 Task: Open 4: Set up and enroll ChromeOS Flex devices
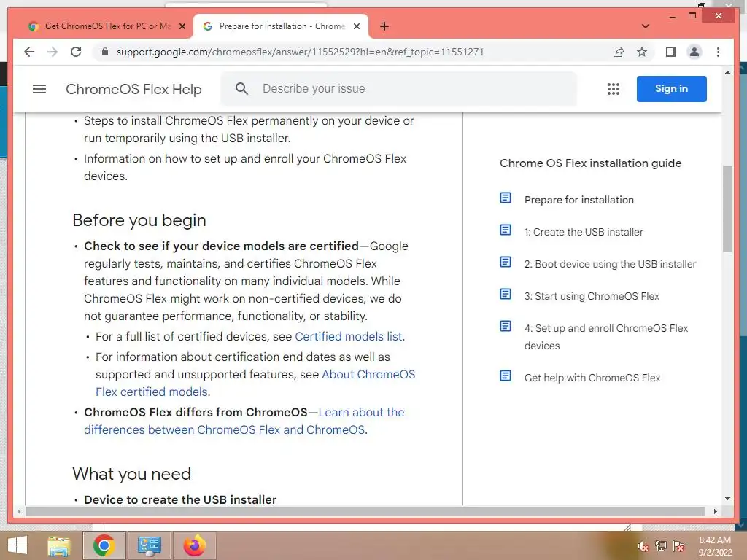pos(606,337)
